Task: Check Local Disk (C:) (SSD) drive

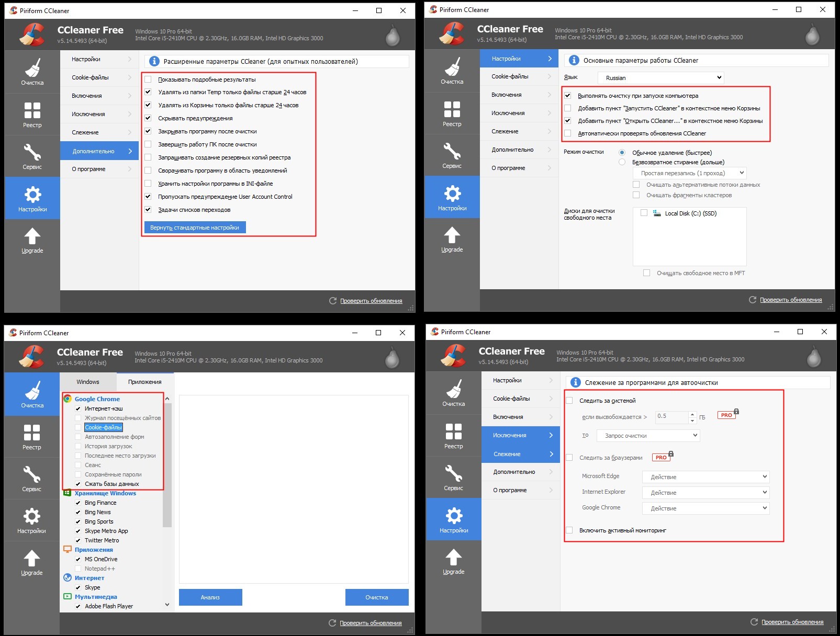Action: coord(644,213)
